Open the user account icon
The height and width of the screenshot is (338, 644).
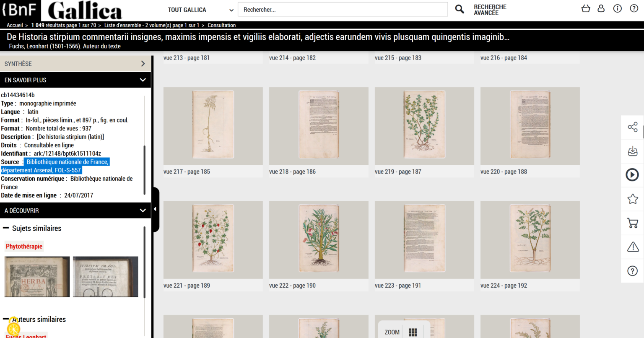[601, 8]
